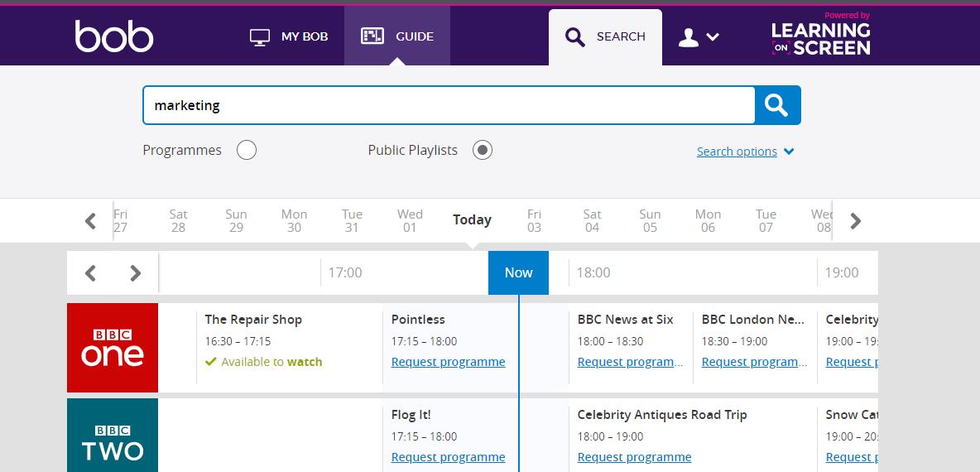This screenshot has width=980, height=472.
Task: Open the Flog It! programme title
Action: (411, 415)
